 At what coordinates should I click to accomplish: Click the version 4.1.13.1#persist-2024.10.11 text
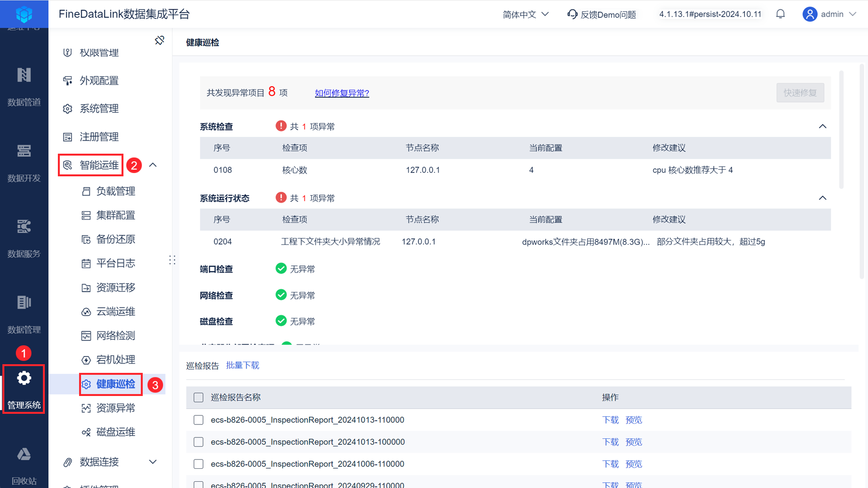click(710, 14)
